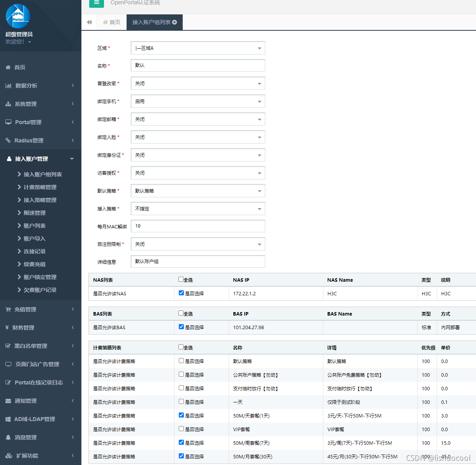
Task: Click the cart icon for 充值管理
Action: [8, 309]
